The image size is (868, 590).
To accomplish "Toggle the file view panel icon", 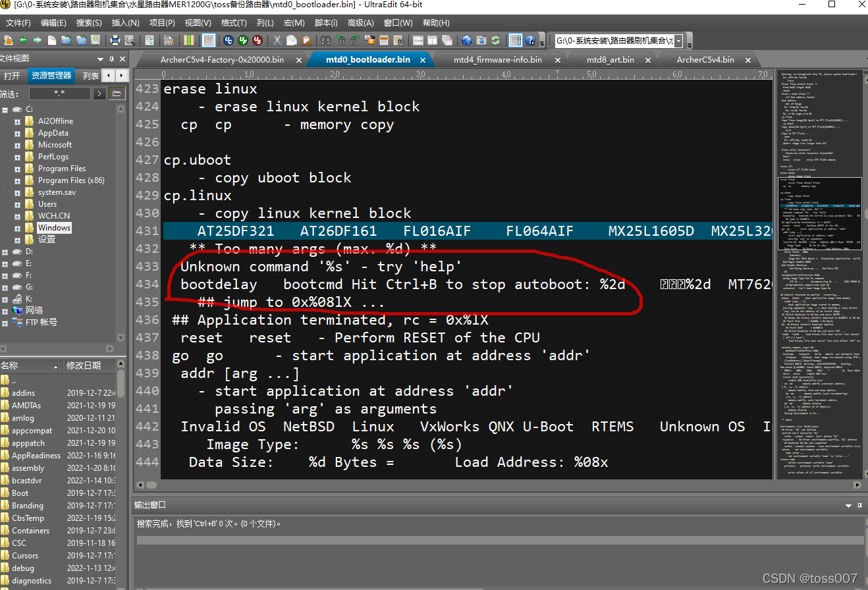I will click(515, 40).
